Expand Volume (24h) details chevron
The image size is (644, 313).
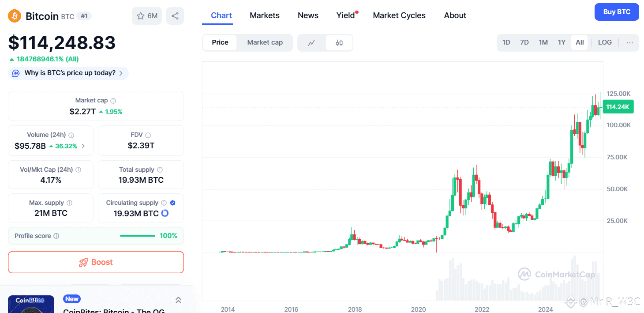tap(83, 146)
